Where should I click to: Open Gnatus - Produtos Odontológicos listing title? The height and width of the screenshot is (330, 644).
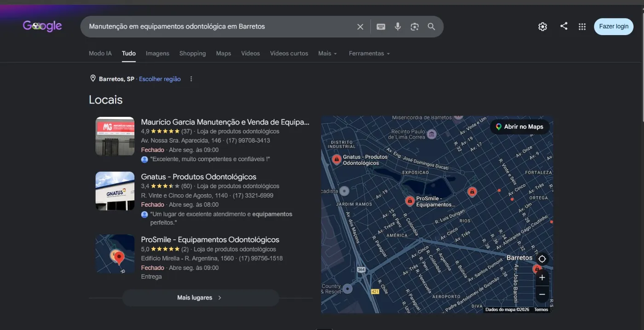pos(199,177)
